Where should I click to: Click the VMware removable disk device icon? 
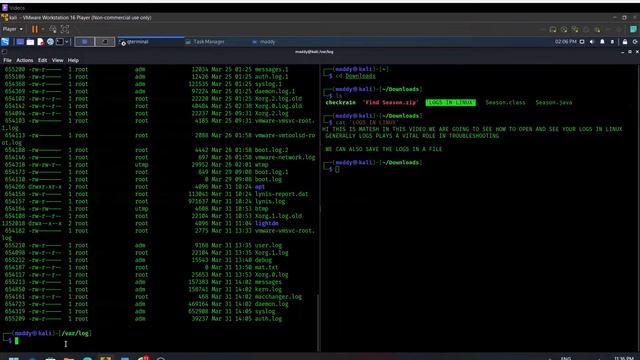(553, 29)
